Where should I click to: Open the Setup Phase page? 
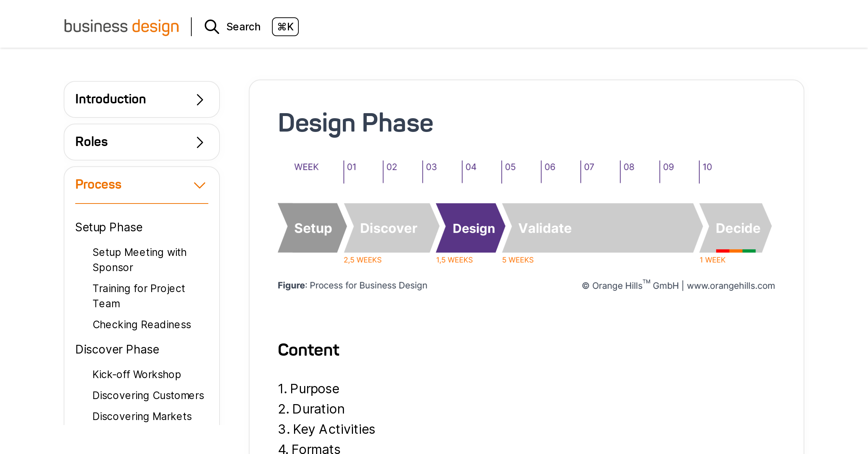tap(109, 227)
